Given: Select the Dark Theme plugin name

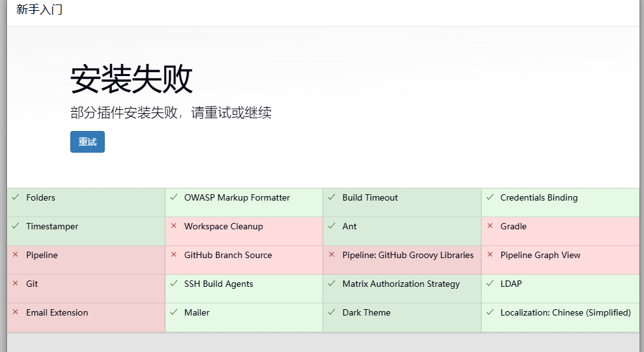Looking at the screenshot, I should pos(366,312).
